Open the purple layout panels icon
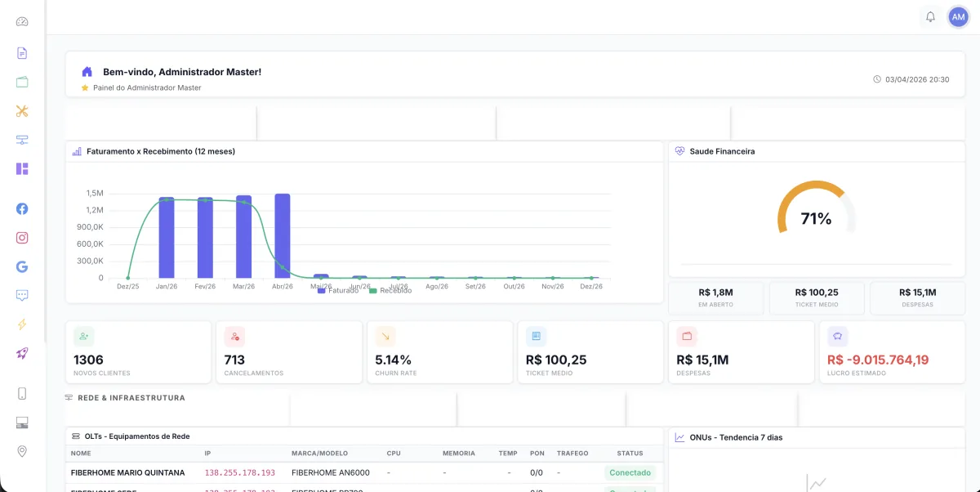 tap(22, 168)
